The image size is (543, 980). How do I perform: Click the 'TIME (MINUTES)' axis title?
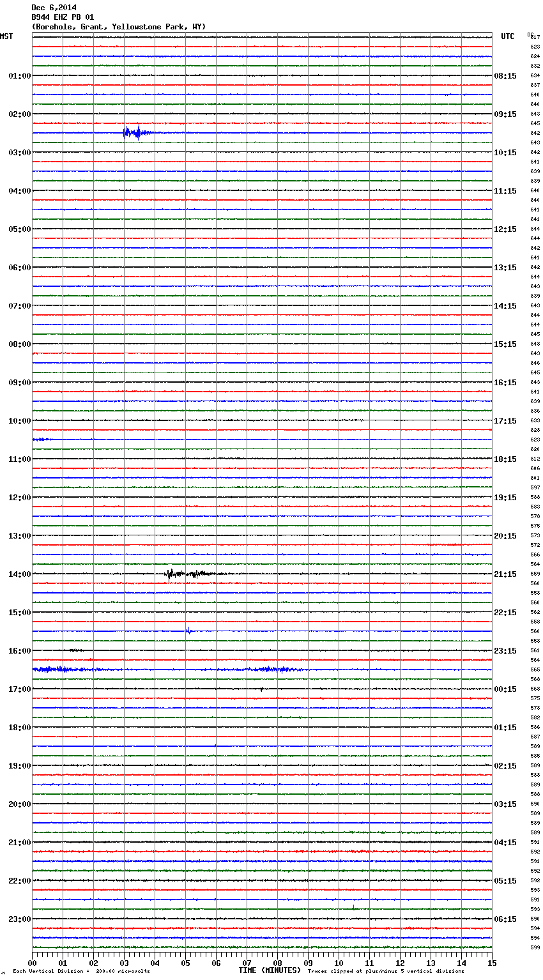click(270, 970)
